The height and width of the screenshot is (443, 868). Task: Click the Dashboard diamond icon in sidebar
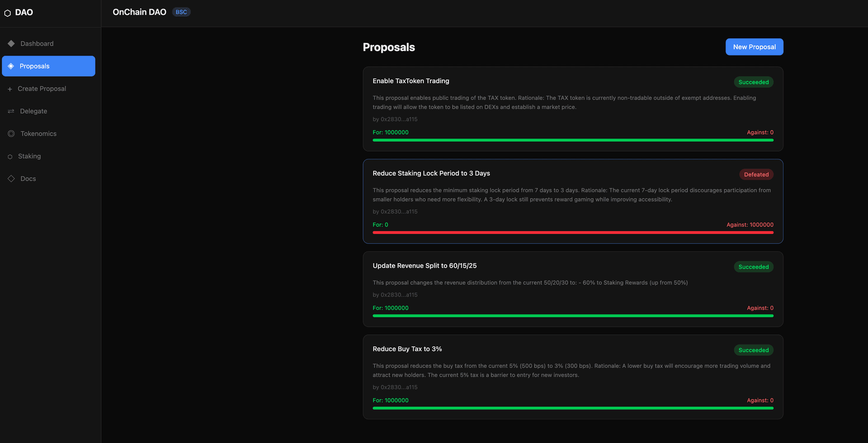point(11,43)
